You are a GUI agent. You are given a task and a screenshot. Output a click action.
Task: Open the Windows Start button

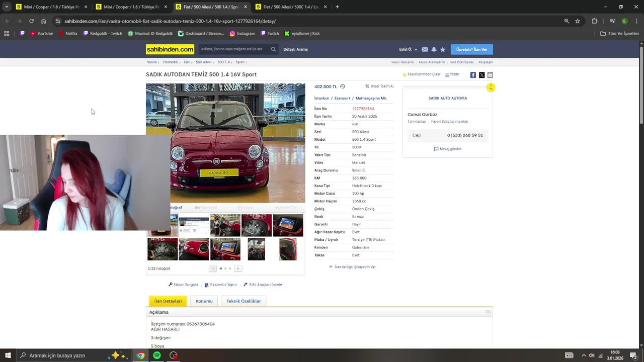tap(8, 355)
